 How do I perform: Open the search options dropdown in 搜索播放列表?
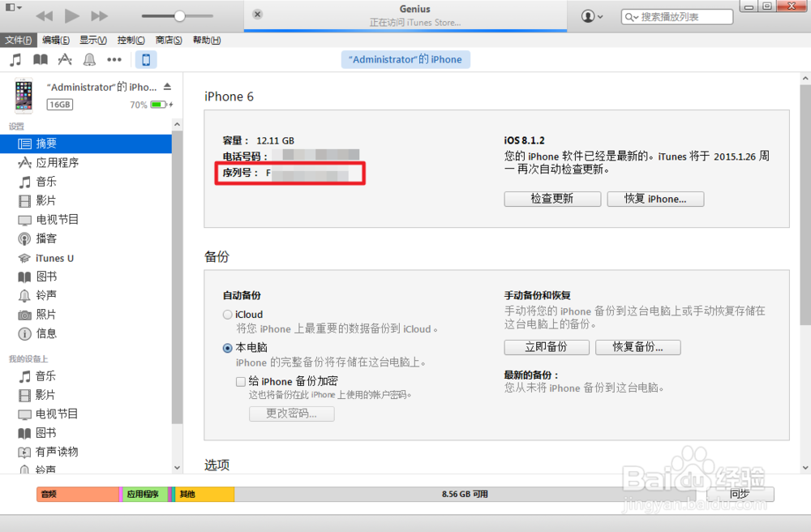[630, 16]
